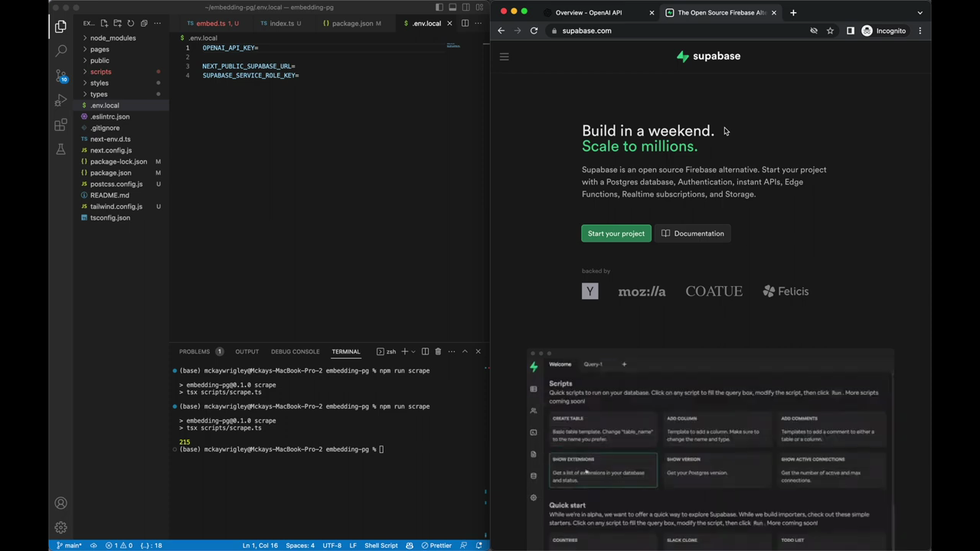Viewport: 980px width, 551px height.
Task: Kill terminal with the trash icon
Action: (438, 351)
